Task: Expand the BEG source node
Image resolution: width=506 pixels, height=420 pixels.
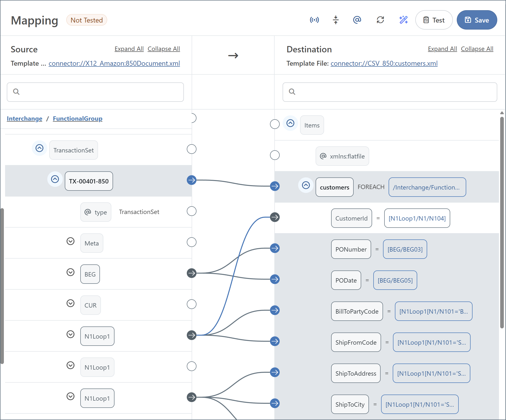Action: point(71,272)
